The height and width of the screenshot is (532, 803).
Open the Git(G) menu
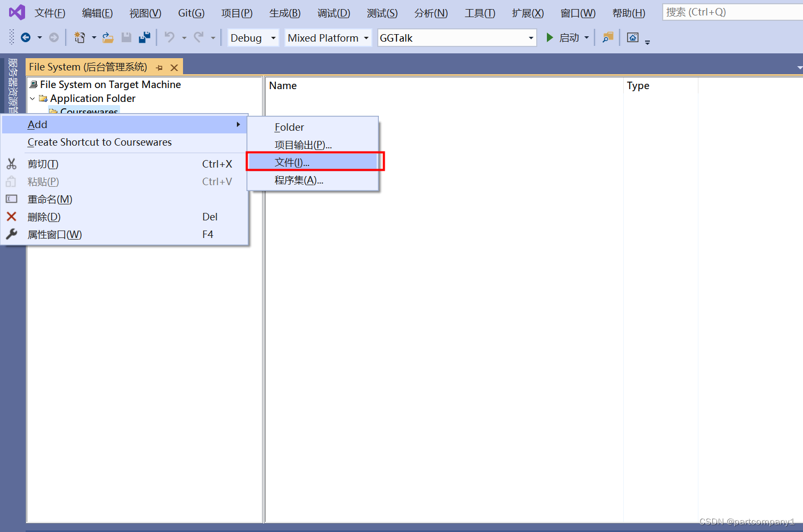coord(191,13)
